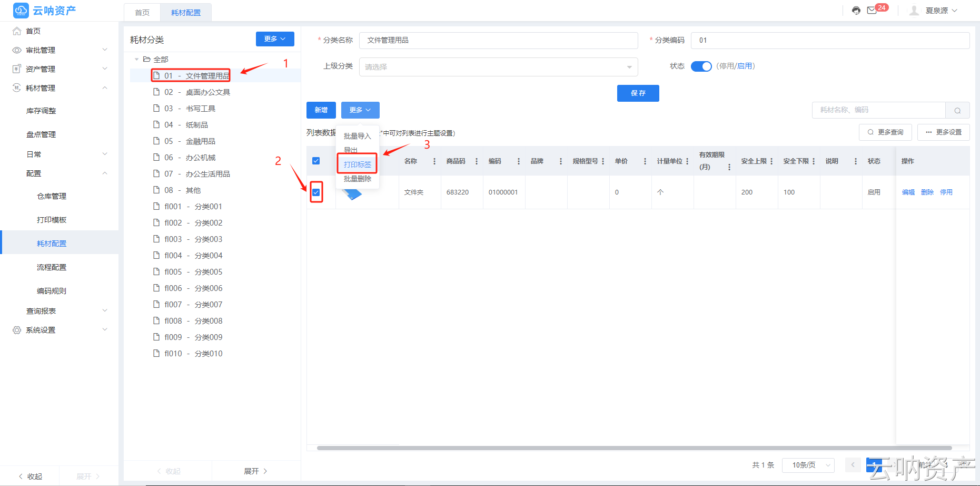980x486 pixels.
Task: Open the blue 更多 dropdown in 耗材分类 panel
Action: pyautogui.click(x=275, y=39)
